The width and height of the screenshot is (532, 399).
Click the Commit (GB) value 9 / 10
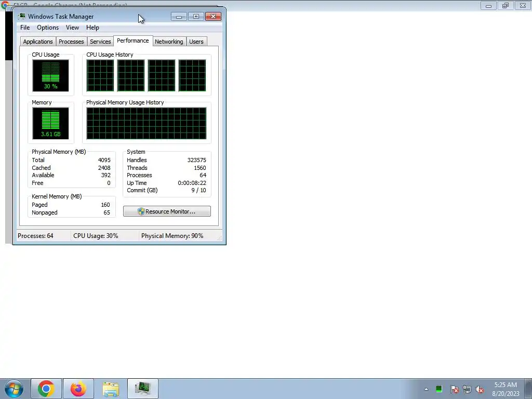click(x=199, y=190)
